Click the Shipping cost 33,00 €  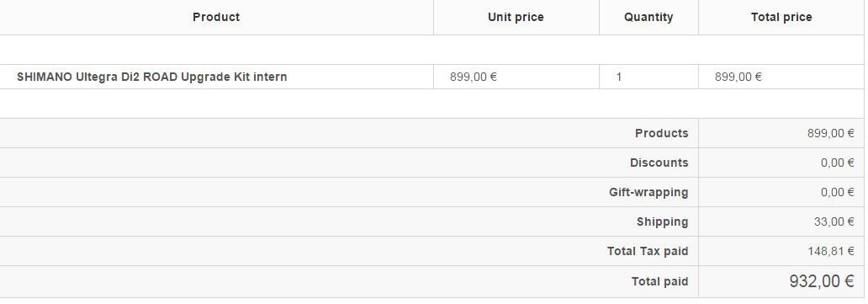[834, 222]
